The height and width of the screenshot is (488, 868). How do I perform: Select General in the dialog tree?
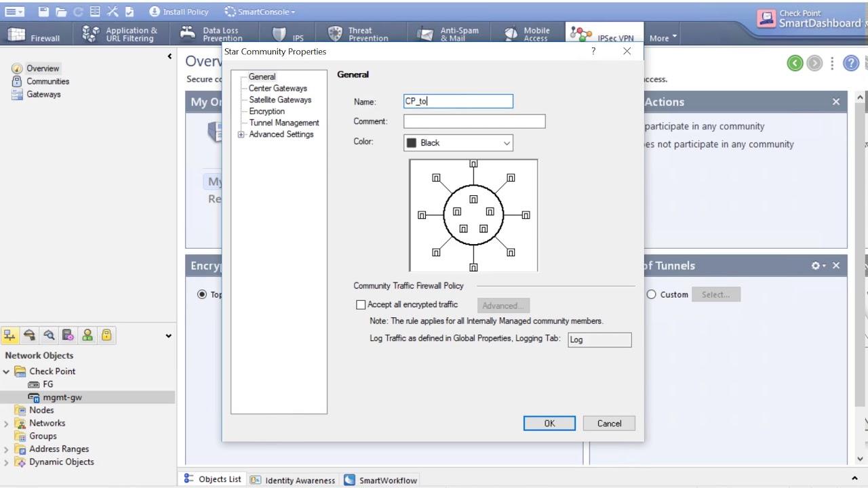262,77
